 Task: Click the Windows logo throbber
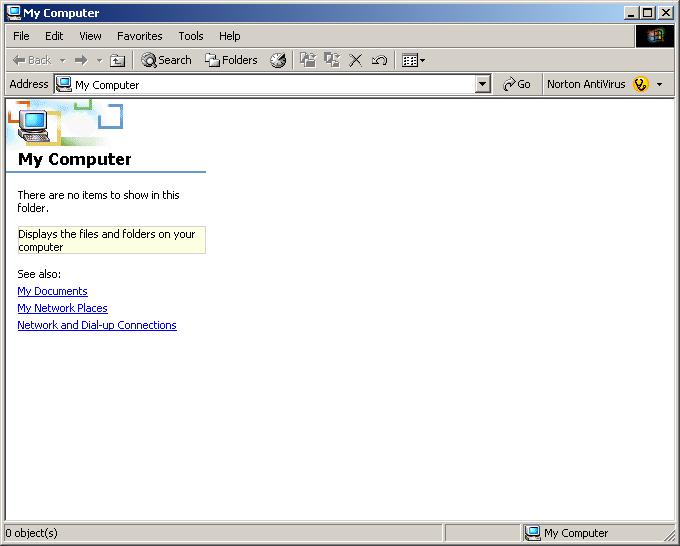pos(655,36)
